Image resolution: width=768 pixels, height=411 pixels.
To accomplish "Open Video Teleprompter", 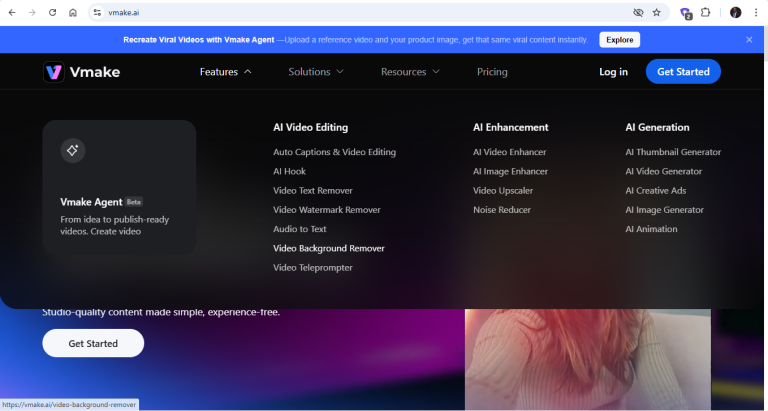I will pyautogui.click(x=312, y=267).
